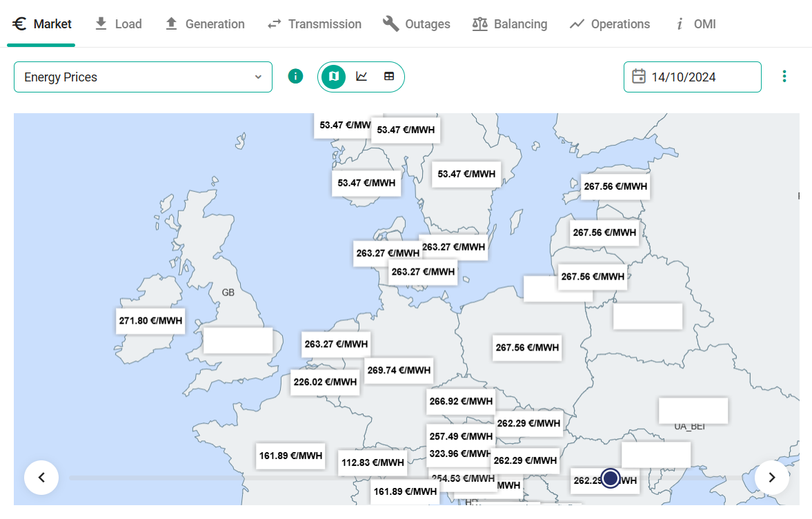The width and height of the screenshot is (812, 519).
Task: Click the next arrow button on map
Action: pyautogui.click(x=771, y=478)
